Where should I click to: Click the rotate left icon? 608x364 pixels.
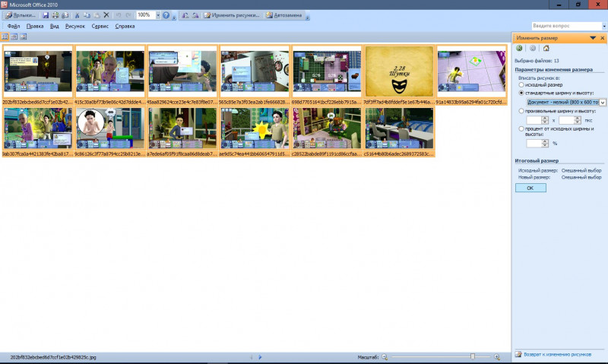(x=185, y=15)
